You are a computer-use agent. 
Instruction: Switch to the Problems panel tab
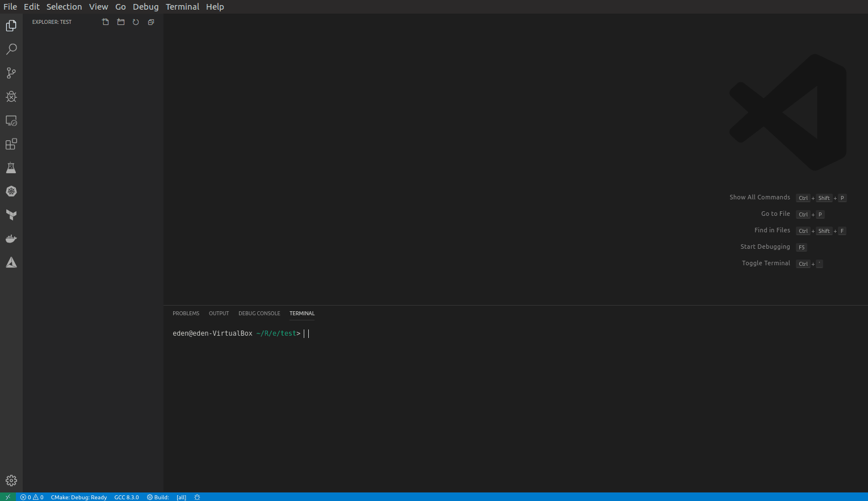[186, 314]
